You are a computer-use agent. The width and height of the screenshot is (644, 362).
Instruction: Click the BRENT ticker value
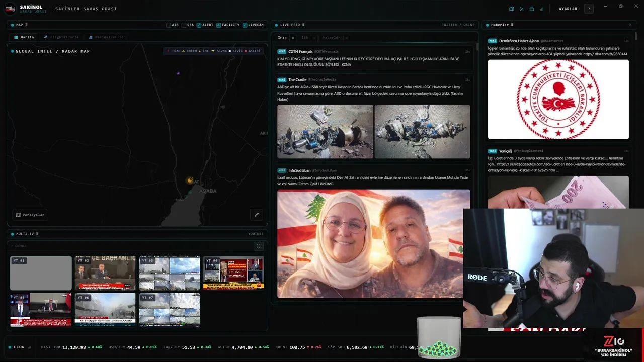[297, 347]
